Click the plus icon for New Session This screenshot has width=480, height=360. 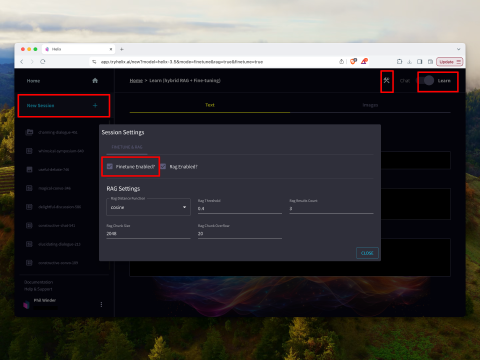tap(95, 105)
